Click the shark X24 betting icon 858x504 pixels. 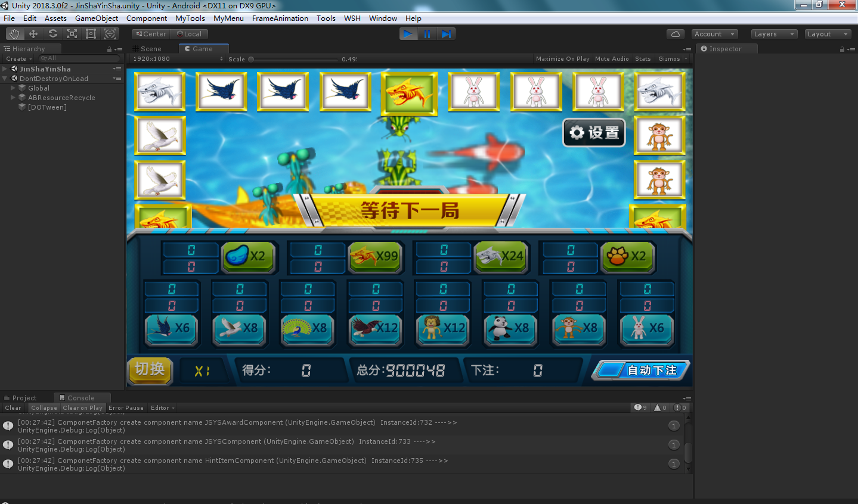pyautogui.click(x=501, y=256)
